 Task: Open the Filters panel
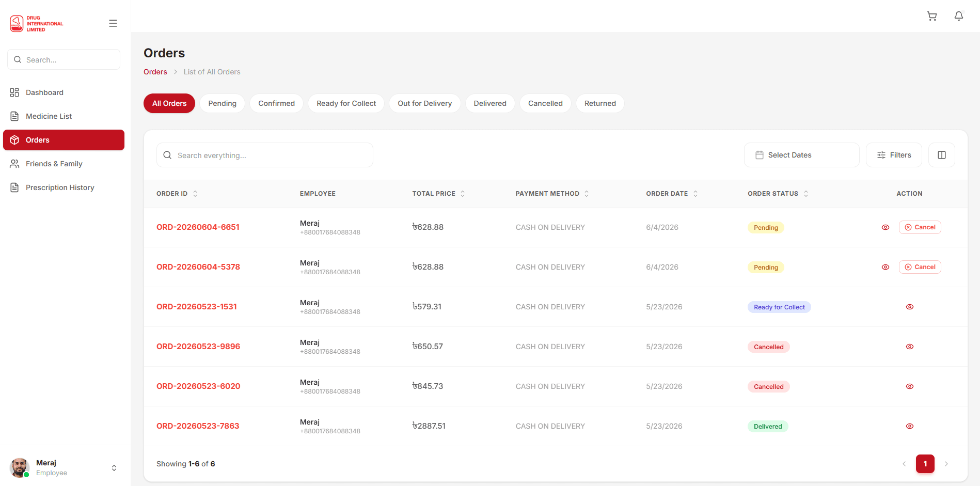click(894, 155)
